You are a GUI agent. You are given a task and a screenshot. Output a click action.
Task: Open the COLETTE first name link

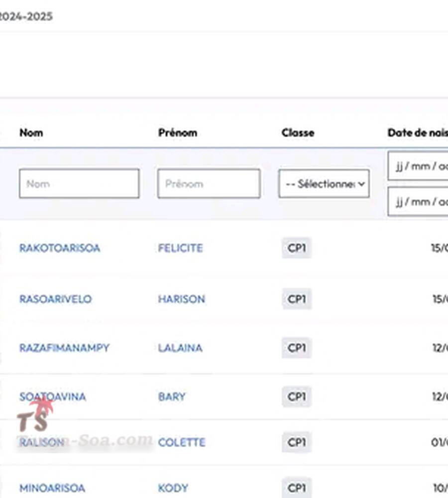point(181,442)
